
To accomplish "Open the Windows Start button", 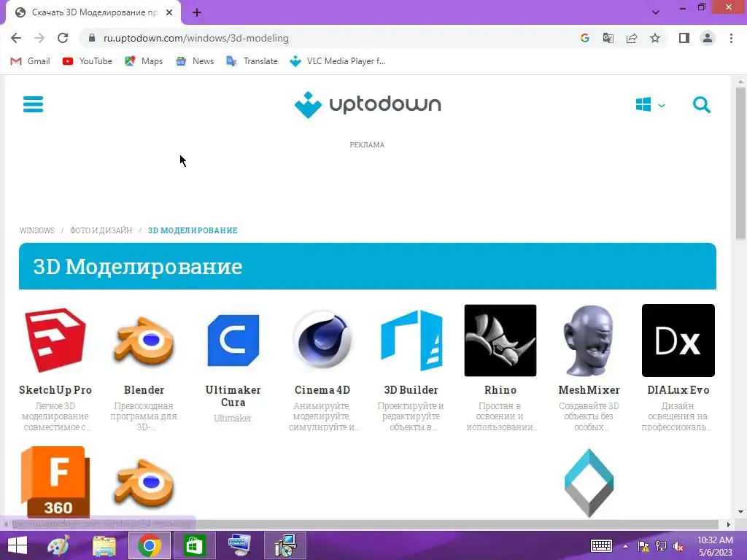I will tap(18, 545).
